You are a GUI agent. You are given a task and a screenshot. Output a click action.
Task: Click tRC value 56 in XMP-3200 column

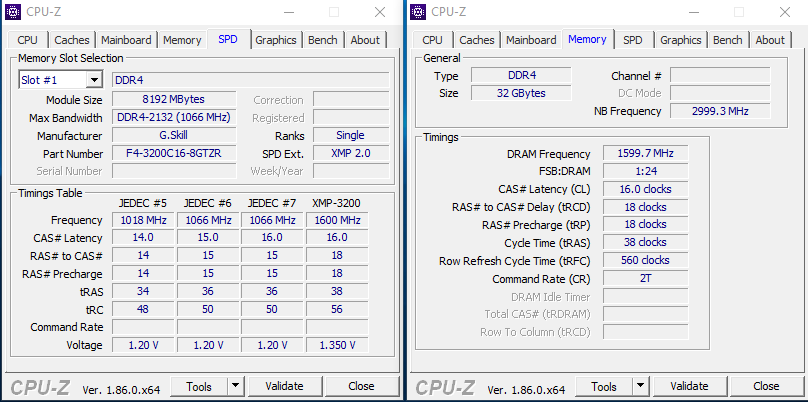[337, 309]
